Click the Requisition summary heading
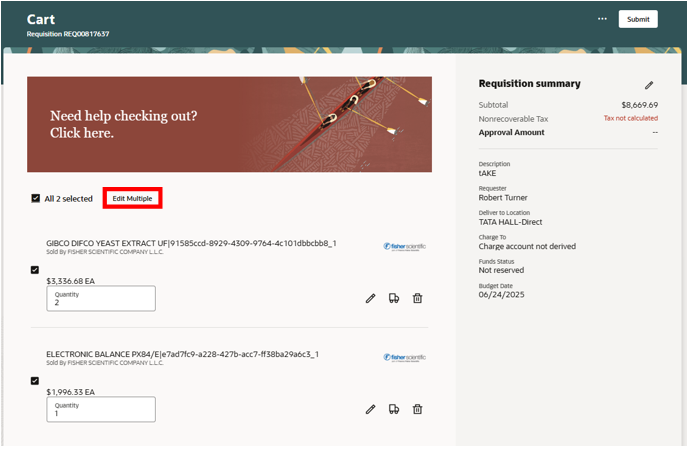 (530, 83)
